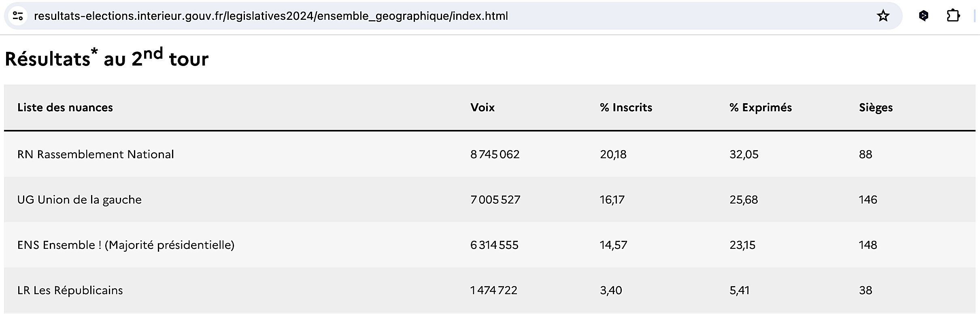Select the LR Les Républicains row label
The width and height of the screenshot is (980, 314).
point(70,291)
